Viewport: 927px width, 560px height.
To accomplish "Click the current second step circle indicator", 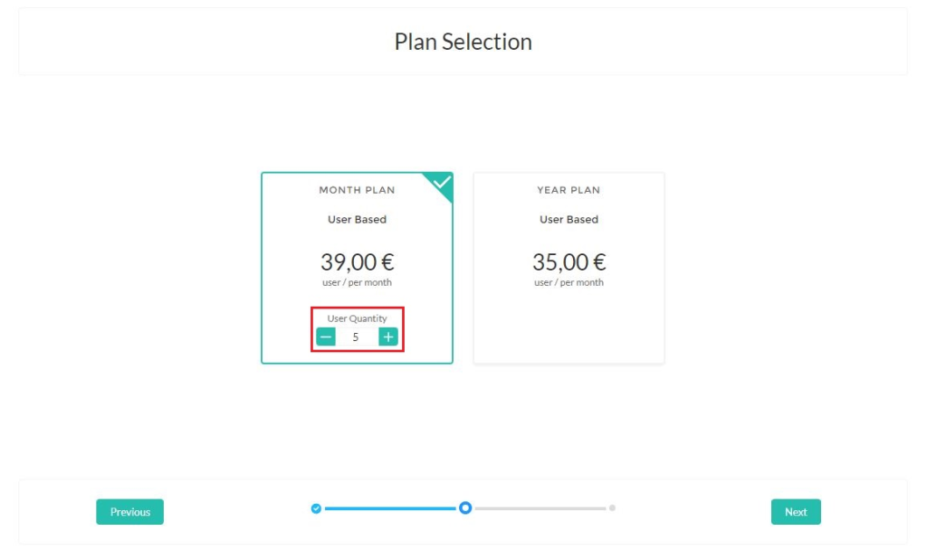I will coord(465,508).
